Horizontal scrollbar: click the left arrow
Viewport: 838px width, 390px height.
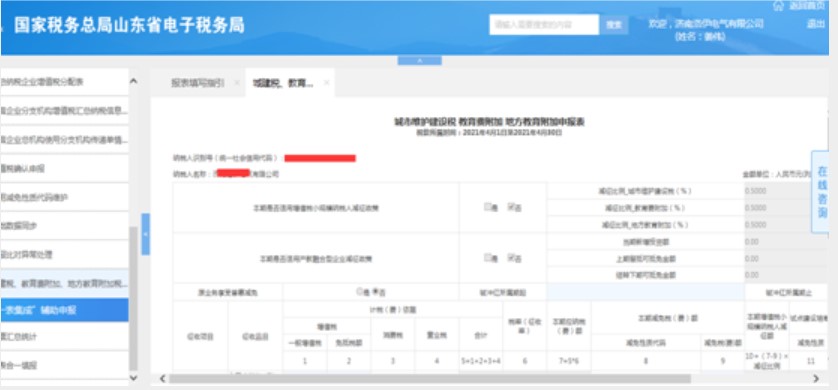click(162, 379)
